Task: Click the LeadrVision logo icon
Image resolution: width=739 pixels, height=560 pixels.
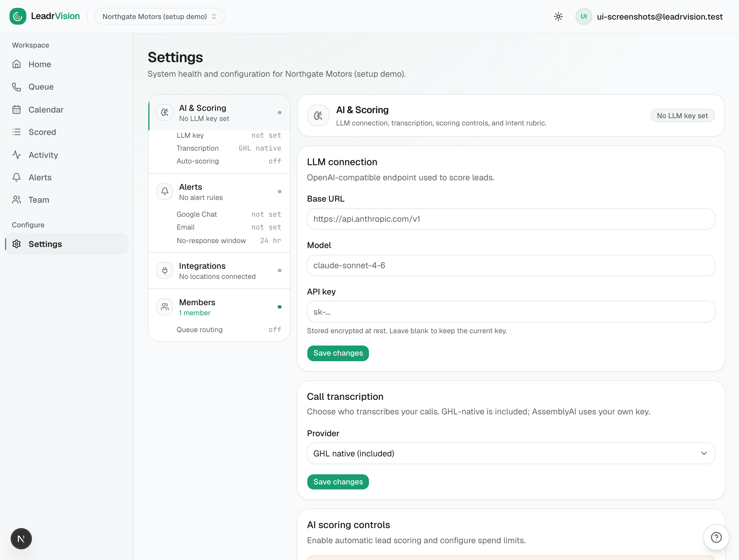Action: (18, 16)
